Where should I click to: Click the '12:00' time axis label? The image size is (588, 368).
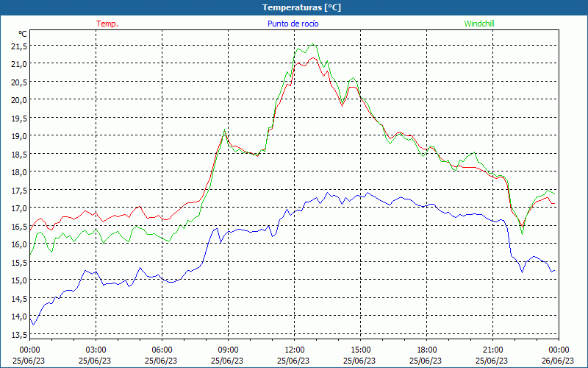click(295, 350)
